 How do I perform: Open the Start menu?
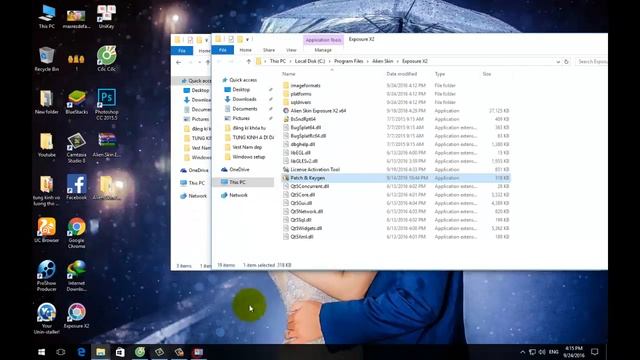(41, 352)
